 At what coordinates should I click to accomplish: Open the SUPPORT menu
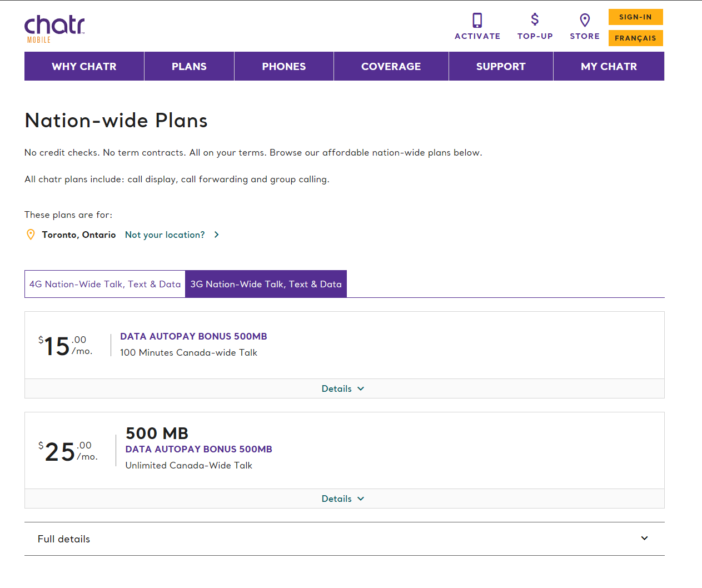[501, 66]
